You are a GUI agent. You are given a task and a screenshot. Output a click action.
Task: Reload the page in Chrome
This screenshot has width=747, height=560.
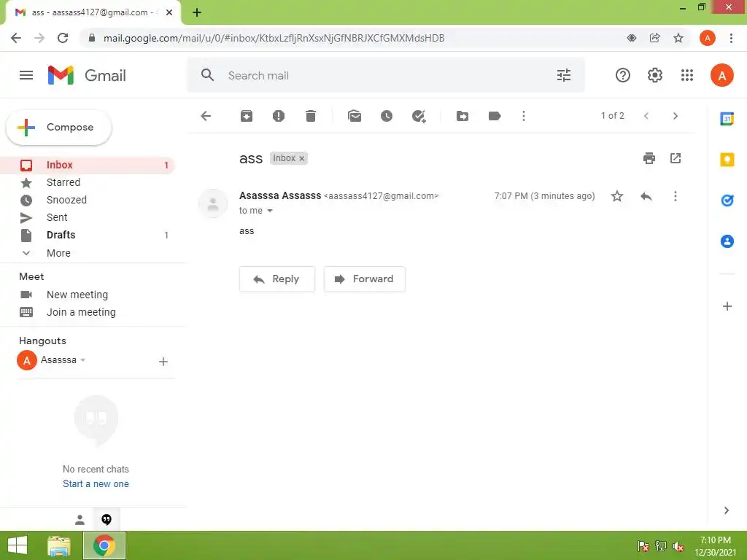(x=63, y=38)
